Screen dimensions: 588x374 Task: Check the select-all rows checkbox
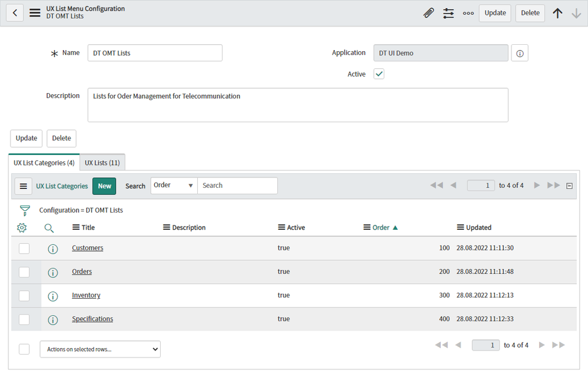[x=24, y=349]
